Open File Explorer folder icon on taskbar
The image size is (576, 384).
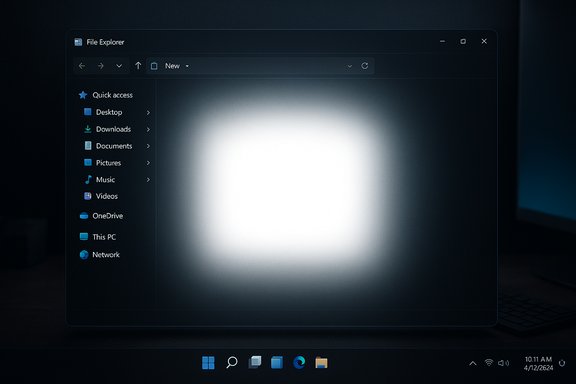(321, 363)
